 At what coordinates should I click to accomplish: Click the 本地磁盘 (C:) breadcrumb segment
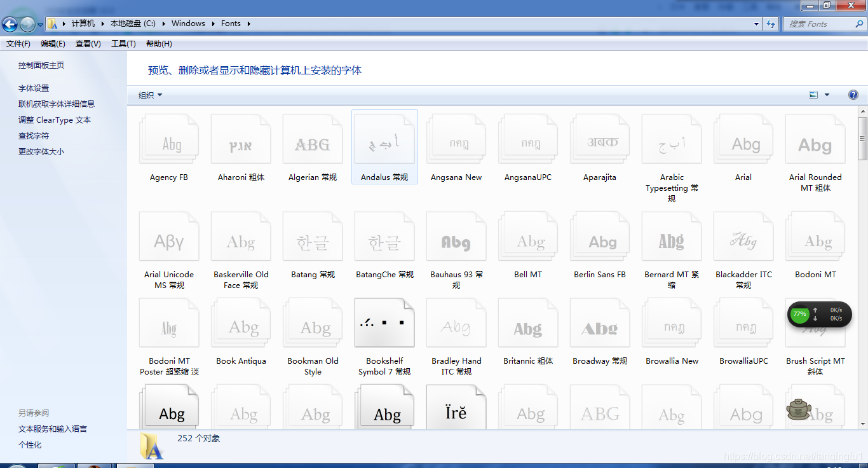coord(133,24)
